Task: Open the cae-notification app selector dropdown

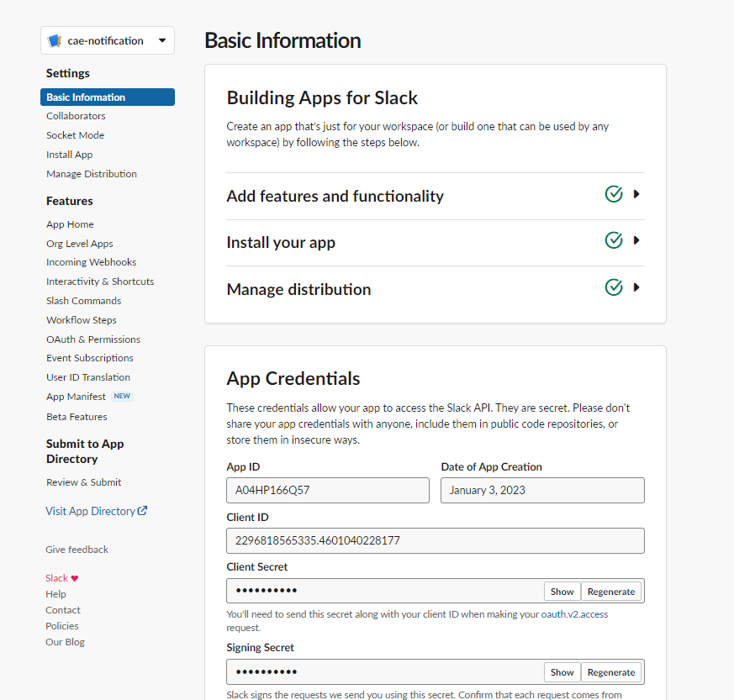Action: (107, 40)
